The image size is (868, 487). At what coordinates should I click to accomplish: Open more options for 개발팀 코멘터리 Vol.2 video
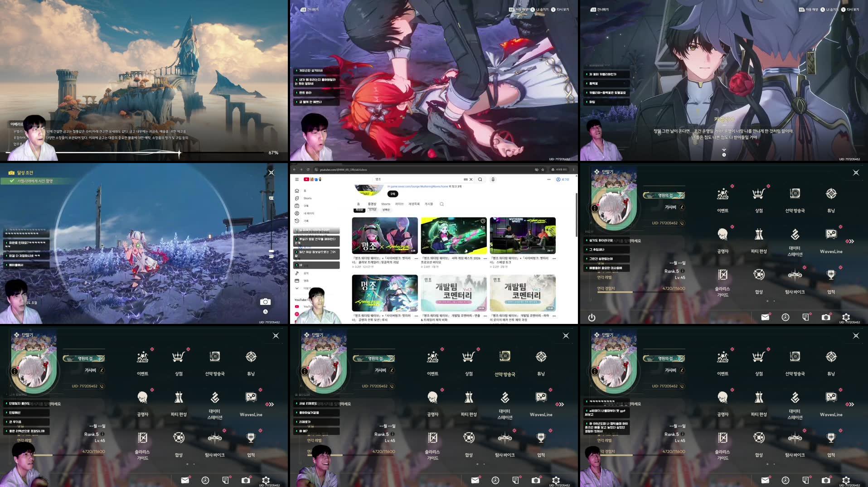(554, 316)
